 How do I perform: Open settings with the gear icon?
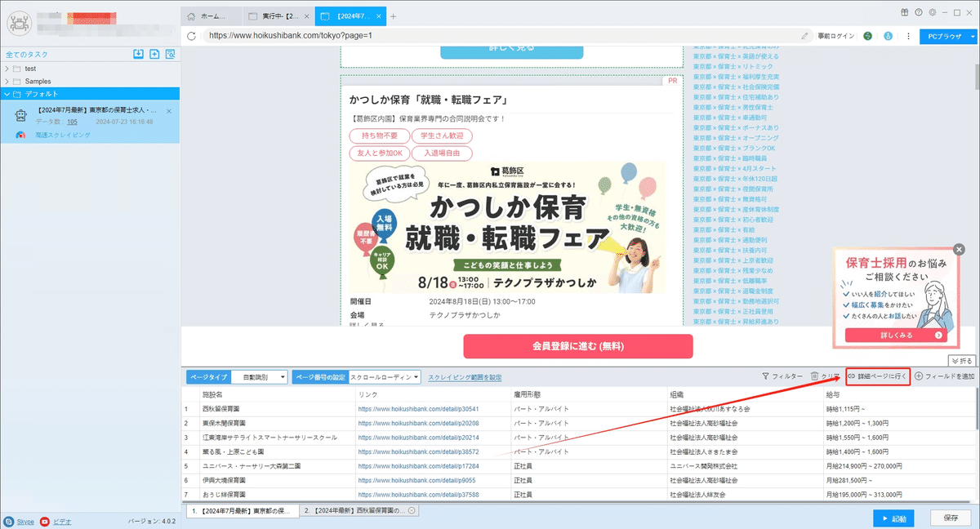(932, 12)
